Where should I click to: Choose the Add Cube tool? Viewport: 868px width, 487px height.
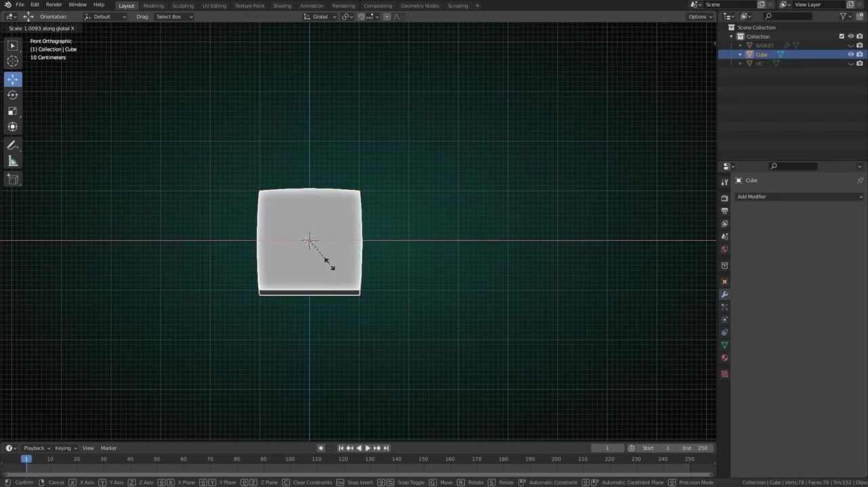click(12, 179)
